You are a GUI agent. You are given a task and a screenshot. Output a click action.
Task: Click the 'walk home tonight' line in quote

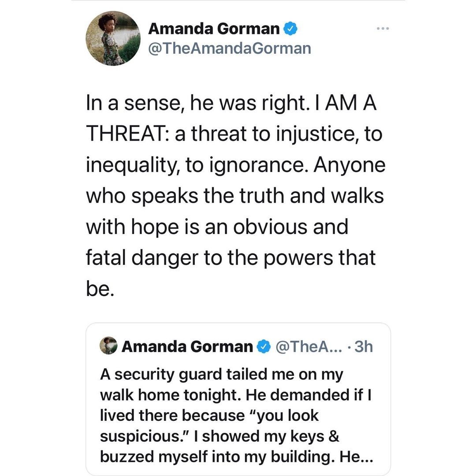(236, 395)
